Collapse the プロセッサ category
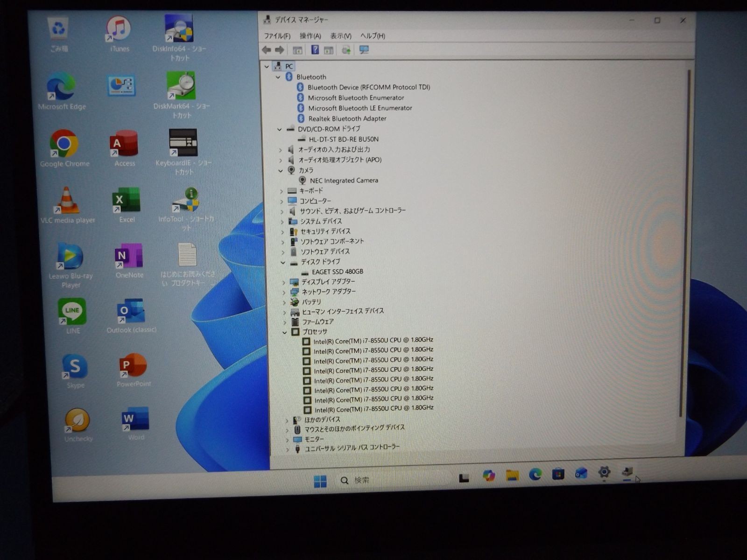 pyautogui.click(x=285, y=332)
